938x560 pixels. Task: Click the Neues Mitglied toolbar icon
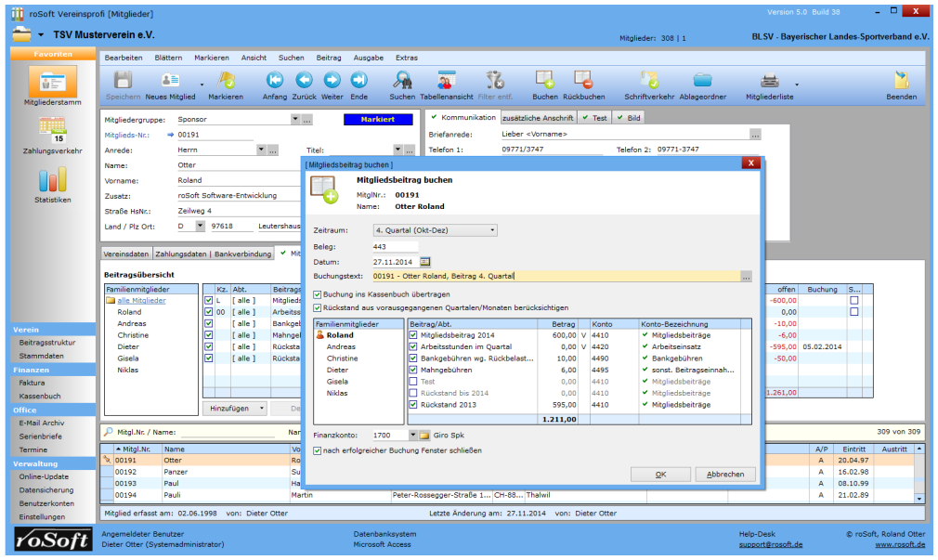click(x=170, y=82)
